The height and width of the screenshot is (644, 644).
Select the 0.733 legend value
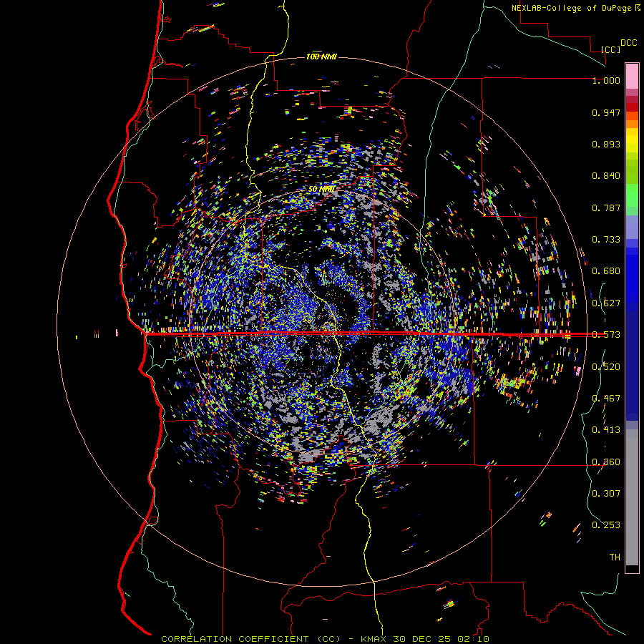[x=606, y=240]
